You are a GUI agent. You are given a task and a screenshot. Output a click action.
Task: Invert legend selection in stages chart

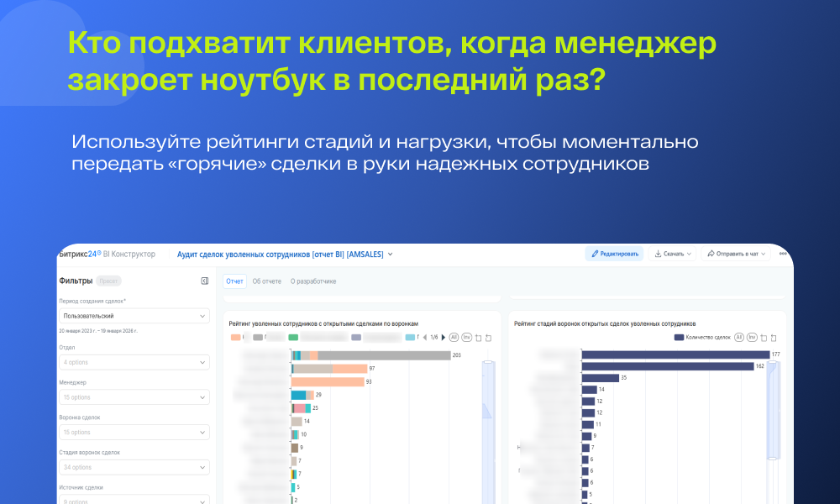tap(752, 337)
